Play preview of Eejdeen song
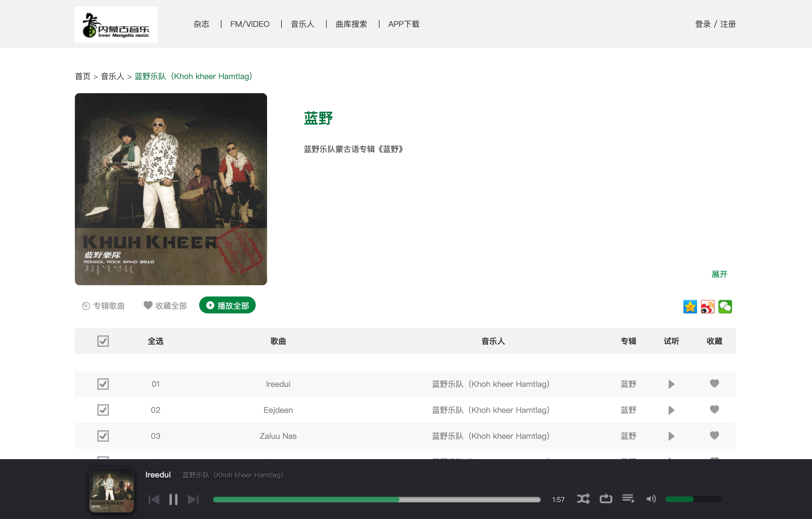The height and width of the screenshot is (519, 812). [x=671, y=410]
